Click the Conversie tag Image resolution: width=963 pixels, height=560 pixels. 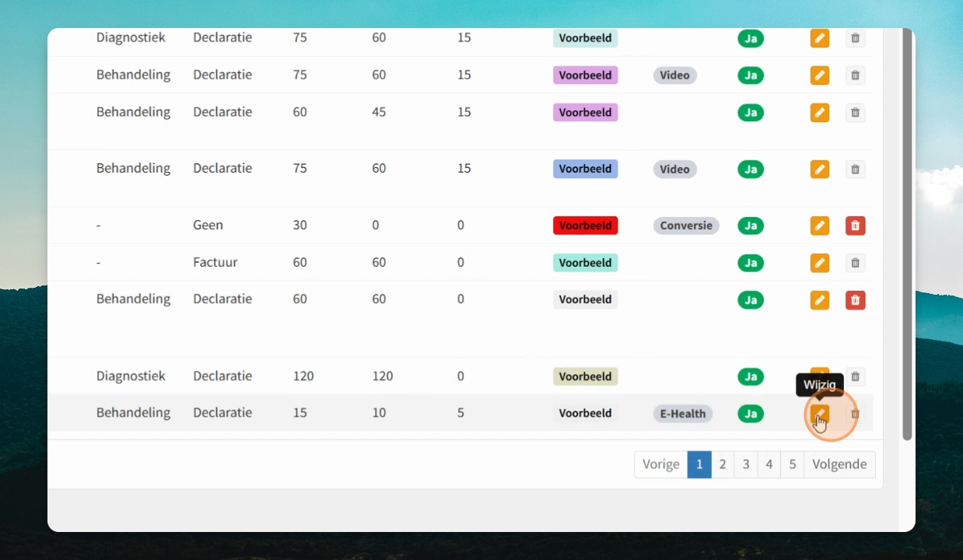click(x=686, y=226)
